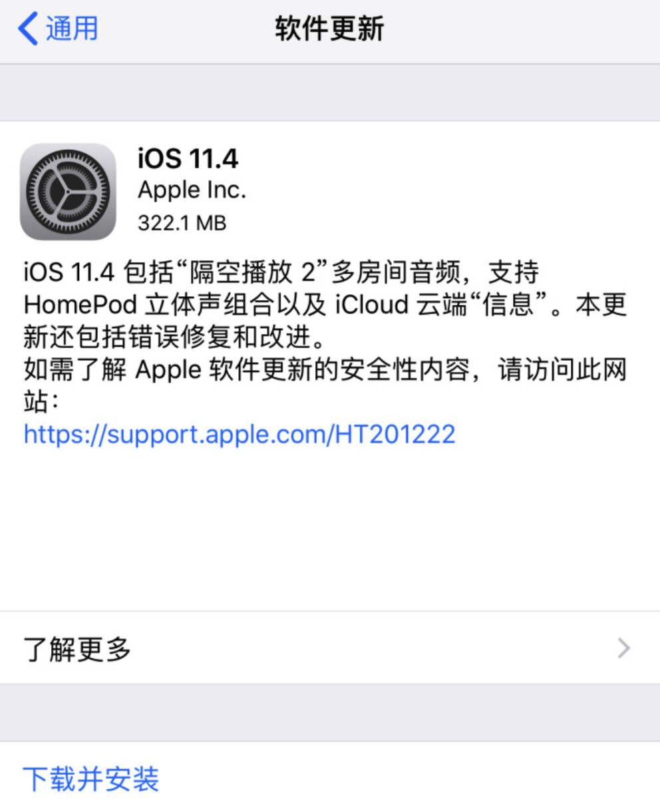This screenshot has height=812, width=660.
Task: Click the gray spacer above the iOS 11.4 card
Action: coord(330,93)
